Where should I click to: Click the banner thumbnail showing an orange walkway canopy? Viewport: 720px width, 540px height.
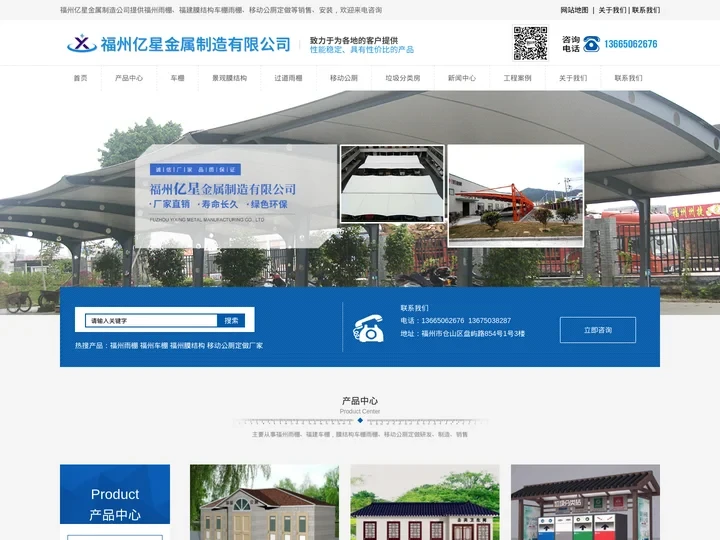click(x=516, y=196)
